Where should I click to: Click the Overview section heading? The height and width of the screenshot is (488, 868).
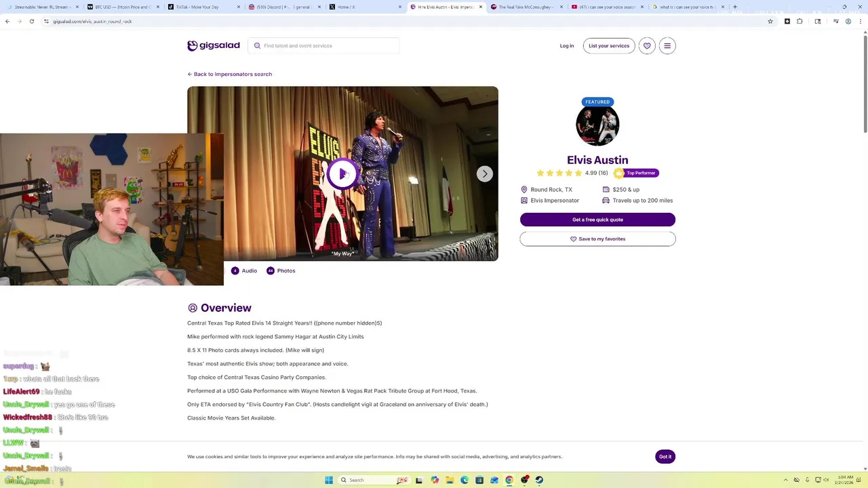point(219,308)
